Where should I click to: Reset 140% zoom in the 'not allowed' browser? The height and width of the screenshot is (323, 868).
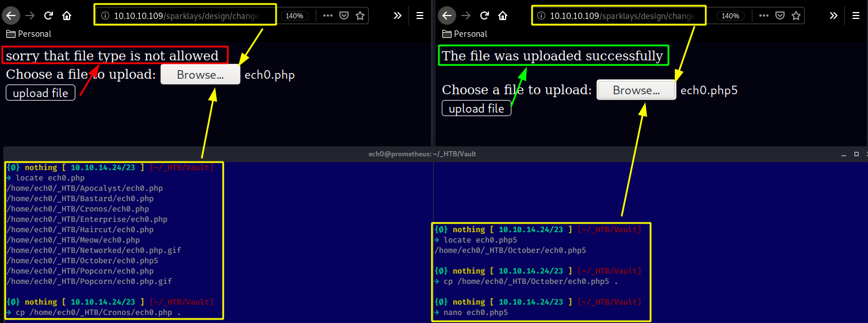(295, 16)
